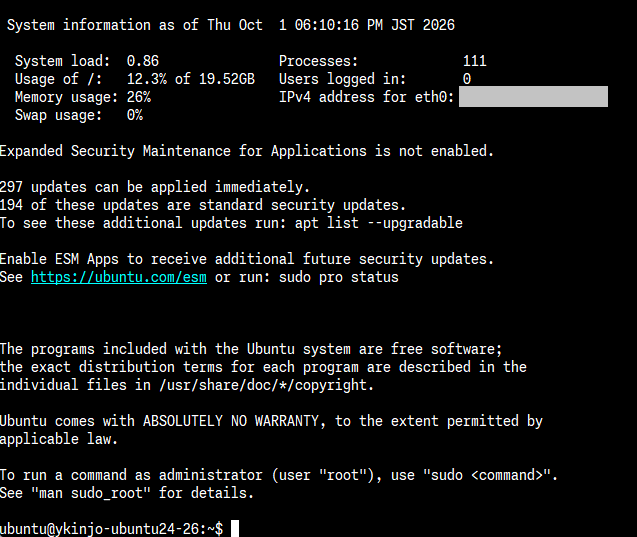Click the 'man sudo_root' text

point(91,493)
